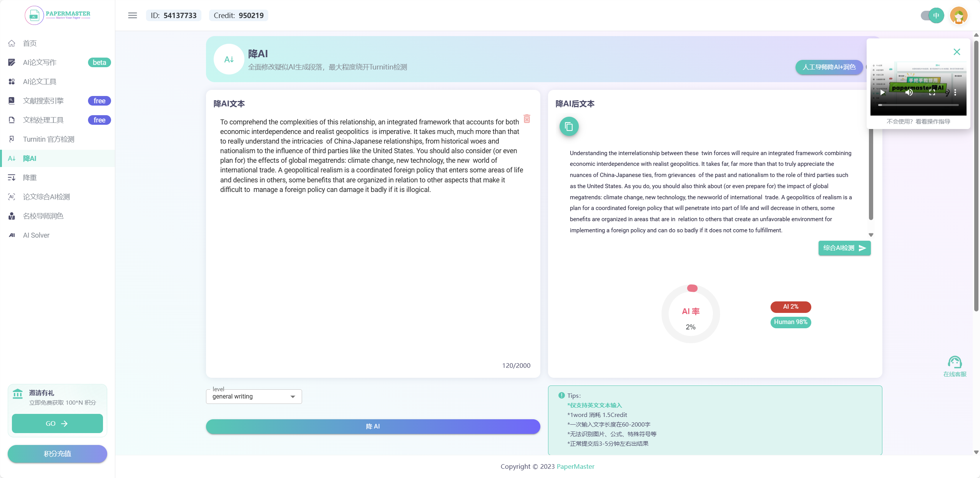Clear the 降AI文本 input with trash icon
980x478 pixels.
coord(527,119)
